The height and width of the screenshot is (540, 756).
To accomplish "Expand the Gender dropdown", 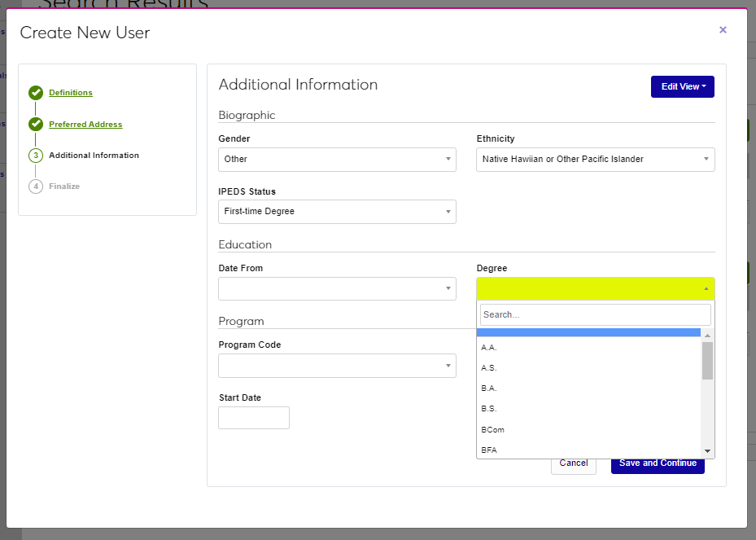I will [337, 160].
